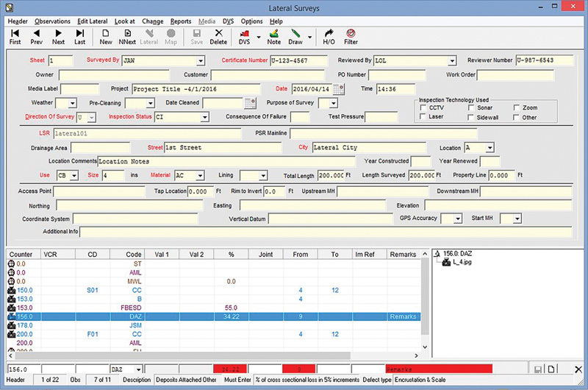
Task: Click the H/O toolbar button
Action: [x=329, y=37]
